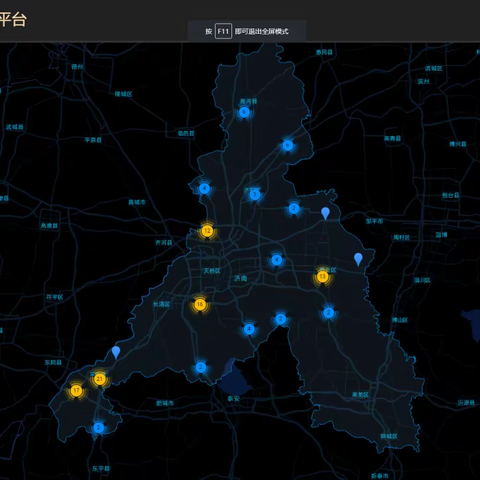Click the 德州 city label
Viewport: 480px width, 480px height.
pyautogui.click(x=77, y=67)
